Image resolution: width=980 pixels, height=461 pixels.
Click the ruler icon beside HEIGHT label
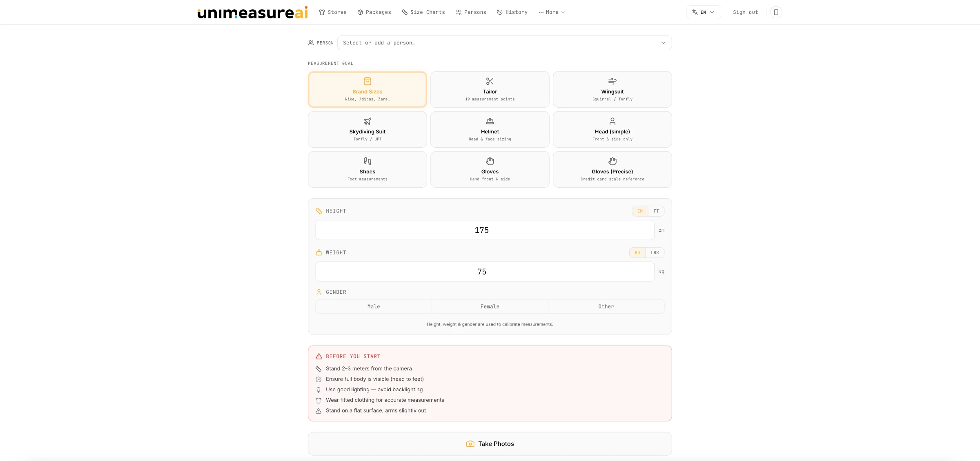pos(319,211)
